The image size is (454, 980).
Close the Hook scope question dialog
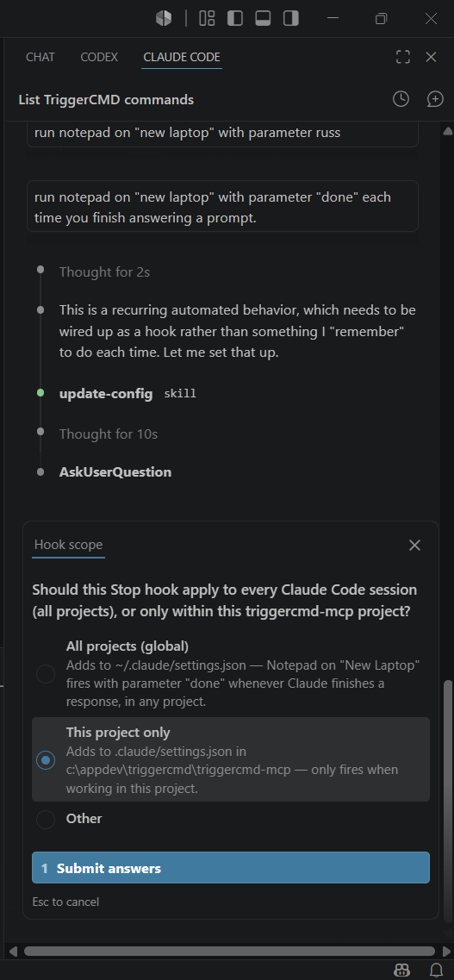pyautogui.click(x=414, y=545)
